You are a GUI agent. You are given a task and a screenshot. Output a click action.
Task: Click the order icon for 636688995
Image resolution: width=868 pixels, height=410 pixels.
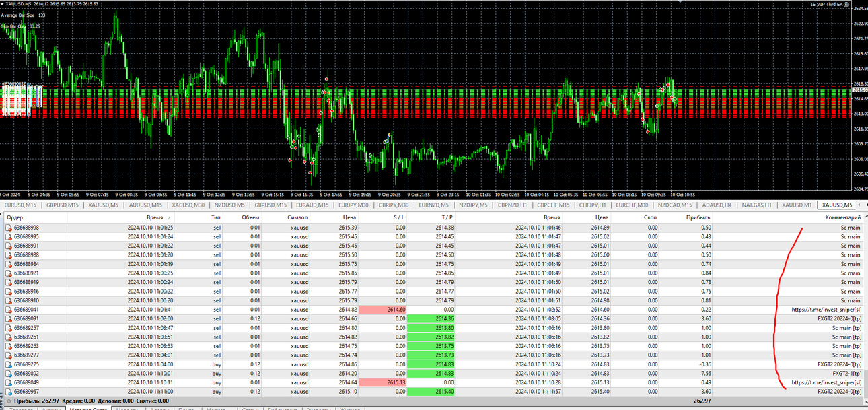pyautogui.click(x=9, y=237)
